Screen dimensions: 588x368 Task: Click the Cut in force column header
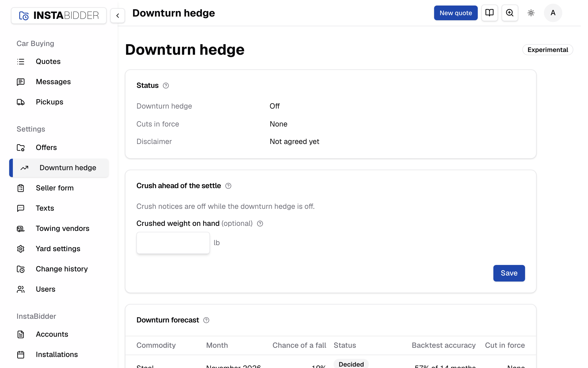505,345
